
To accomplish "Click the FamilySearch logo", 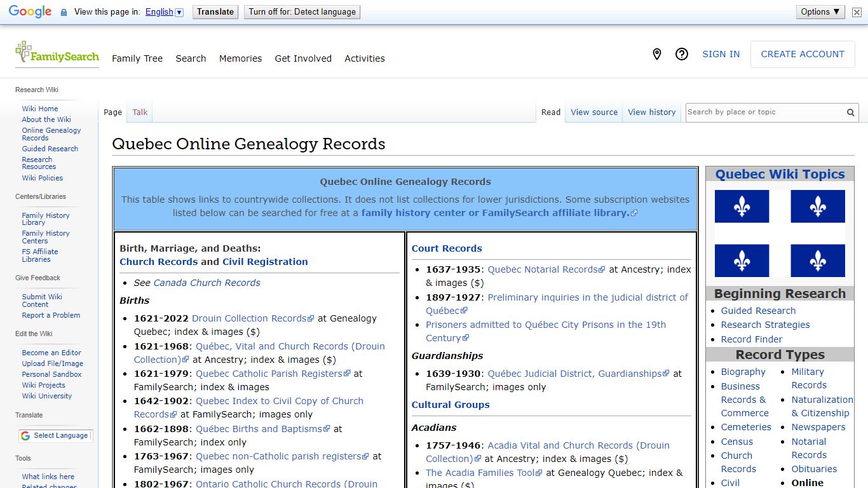I will pos(57,53).
